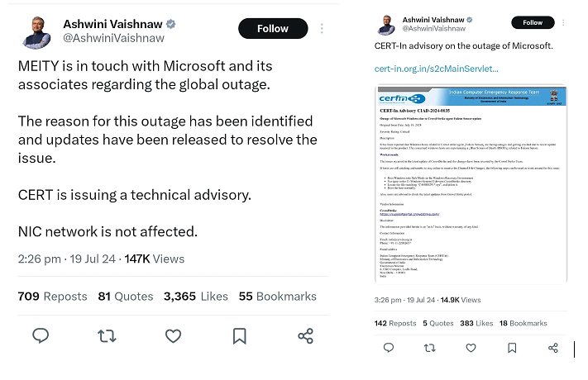Like the CERT-In advisory tweet
588x380 pixels.
469,348
